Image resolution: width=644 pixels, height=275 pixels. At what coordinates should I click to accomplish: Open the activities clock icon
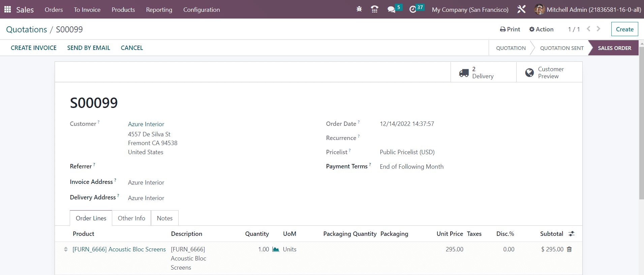[413, 9]
